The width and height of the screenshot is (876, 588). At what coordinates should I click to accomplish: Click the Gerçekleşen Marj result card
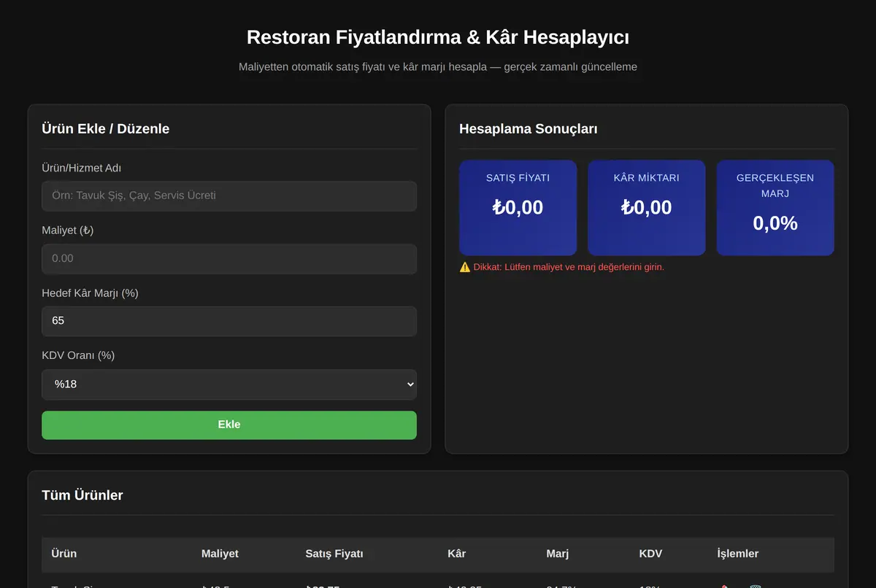click(x=775, y=208)
